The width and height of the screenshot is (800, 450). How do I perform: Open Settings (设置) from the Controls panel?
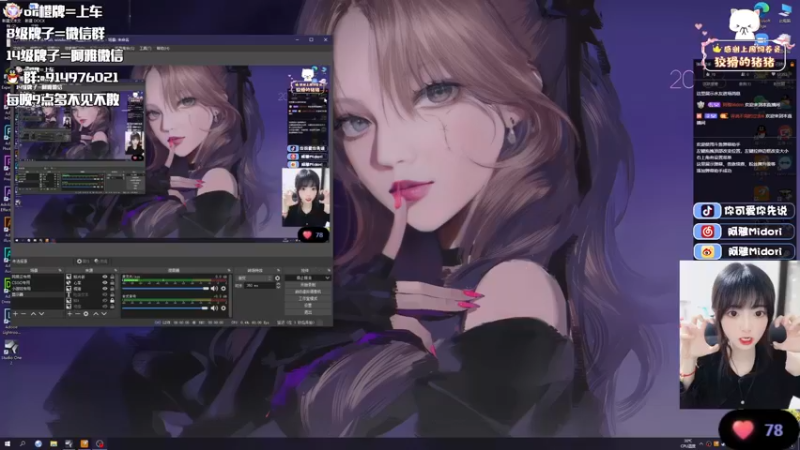(308, 305)
